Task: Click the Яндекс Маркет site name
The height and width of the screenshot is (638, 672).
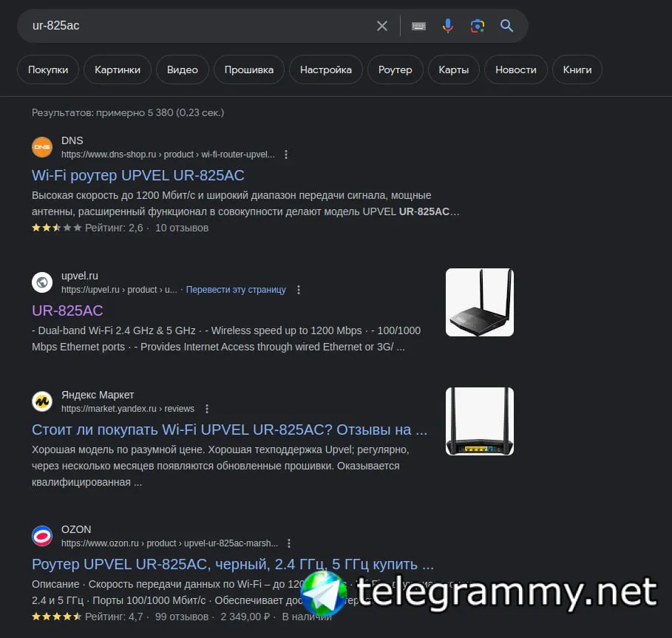Action: (x=98, y=395)
